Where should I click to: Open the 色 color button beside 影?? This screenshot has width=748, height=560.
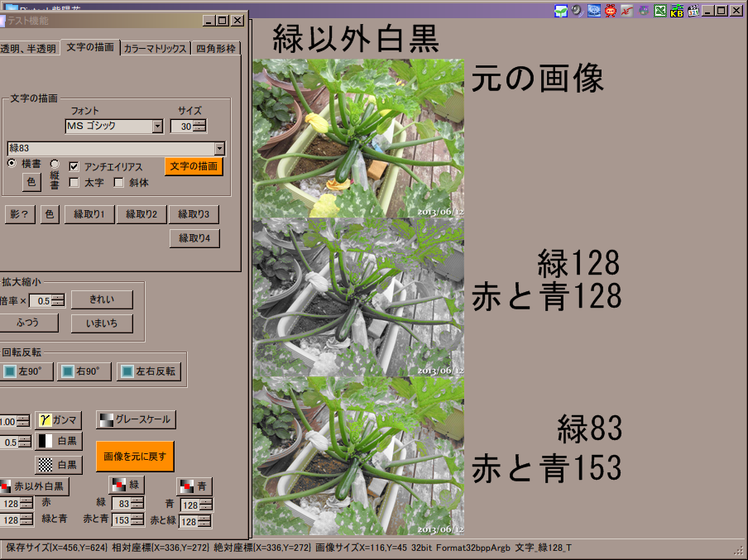[x=50, y=214]
